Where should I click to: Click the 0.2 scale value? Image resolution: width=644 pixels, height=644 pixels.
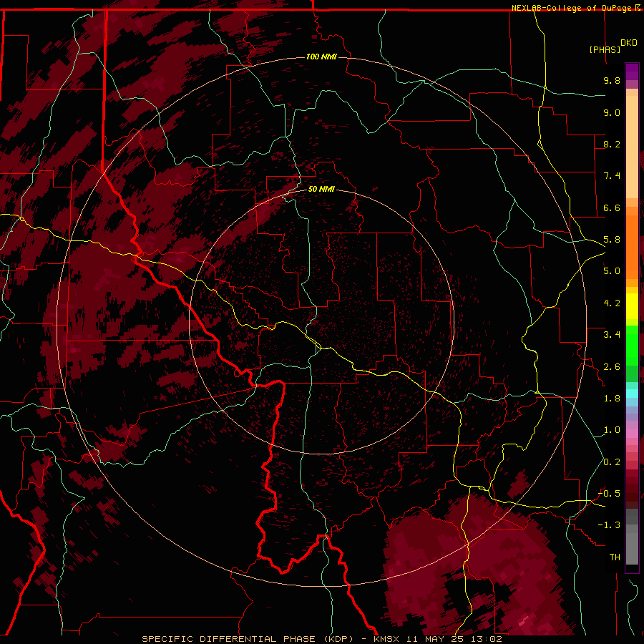point(612,462)
